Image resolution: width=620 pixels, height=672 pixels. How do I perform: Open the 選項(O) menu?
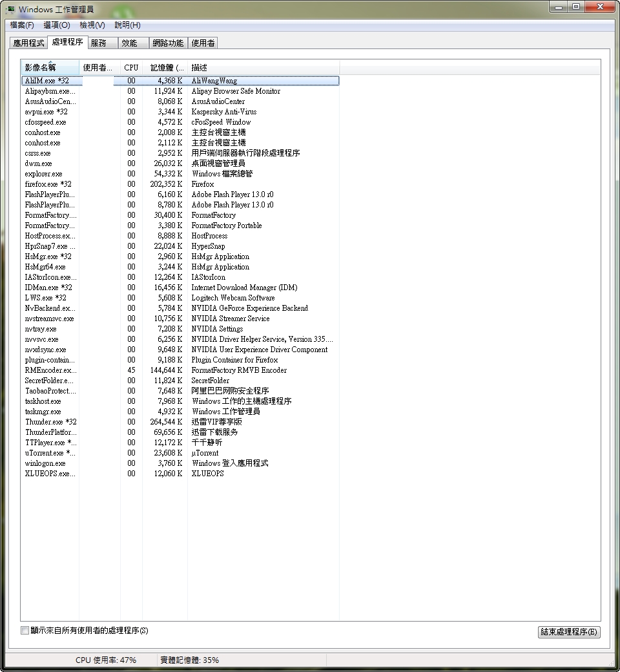[57, 25]
